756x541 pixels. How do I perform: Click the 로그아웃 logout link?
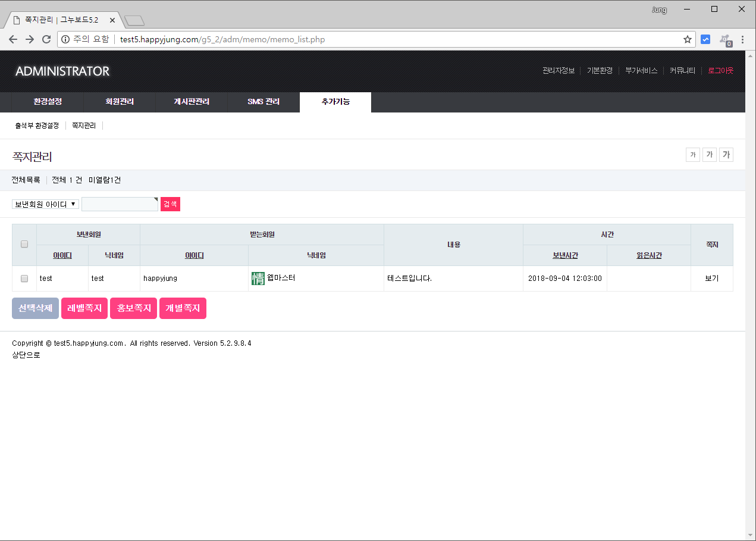[x=720, y=70]
